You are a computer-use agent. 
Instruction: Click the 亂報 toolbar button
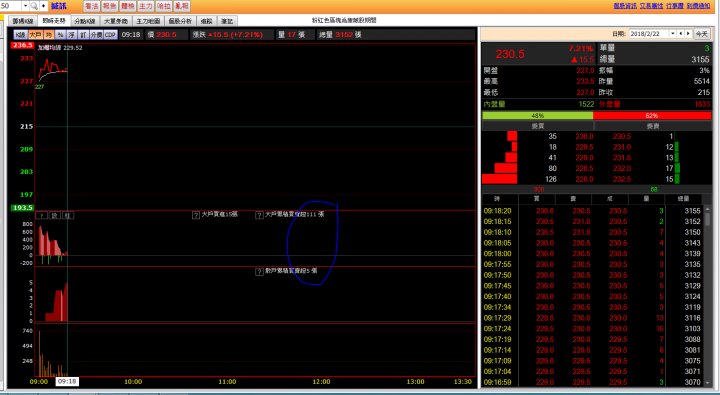181,6
